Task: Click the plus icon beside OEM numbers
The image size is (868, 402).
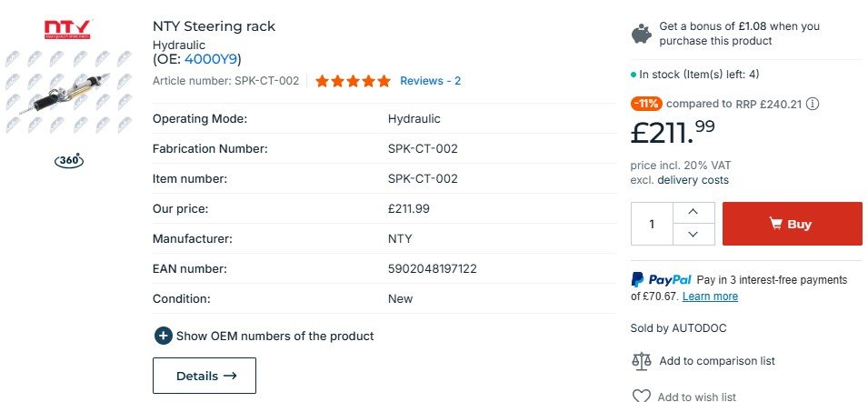Action: 164,336
